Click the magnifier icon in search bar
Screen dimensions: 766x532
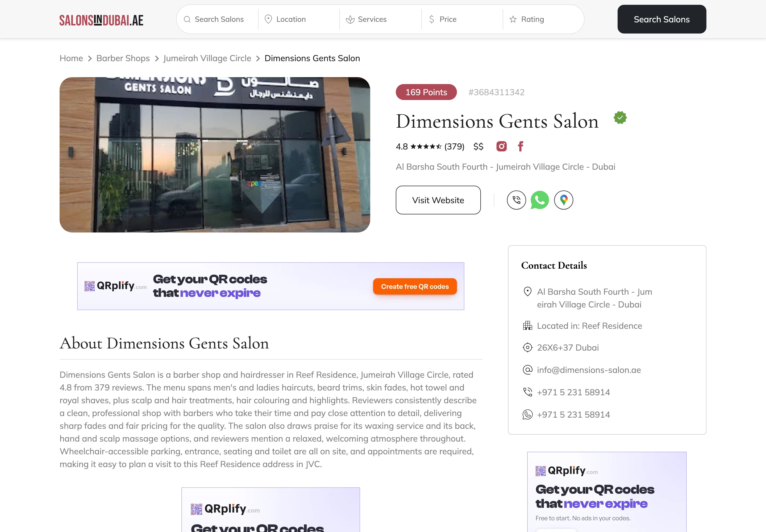point(187,19)
